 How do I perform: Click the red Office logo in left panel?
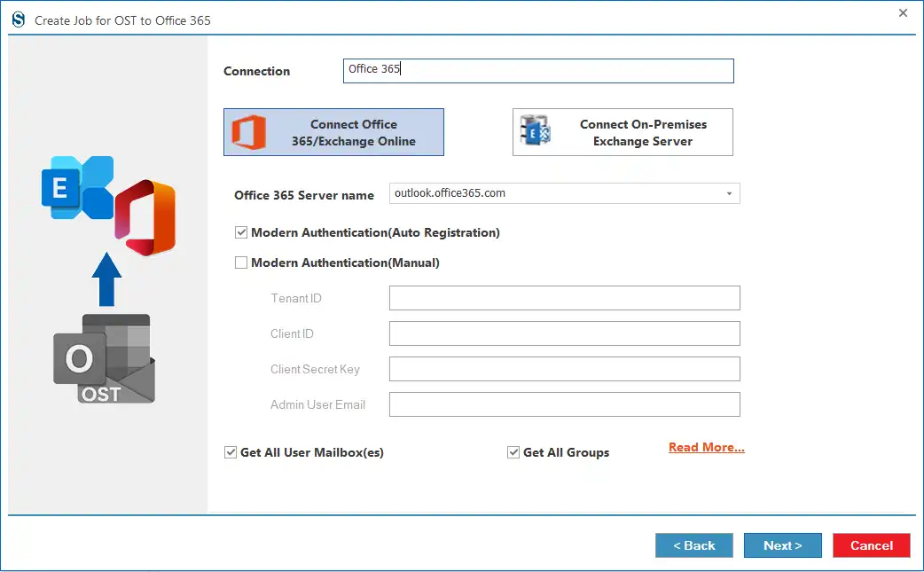click(145, 217)
